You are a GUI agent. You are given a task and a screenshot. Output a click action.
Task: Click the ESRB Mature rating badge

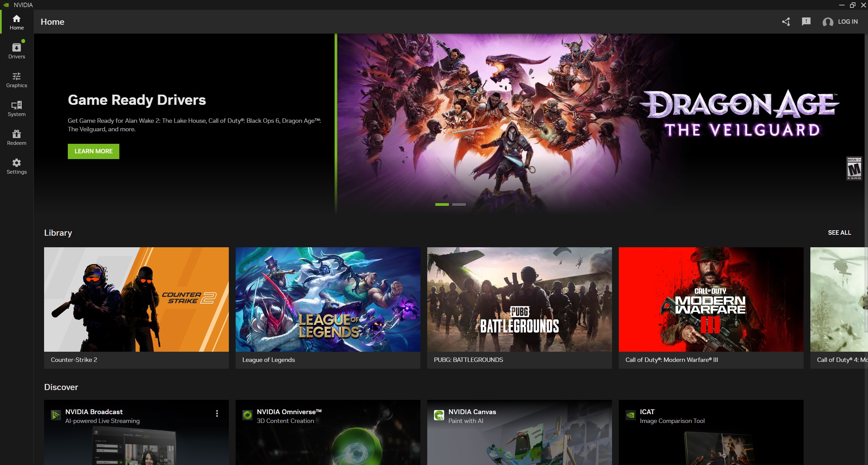tap(854, 169)
